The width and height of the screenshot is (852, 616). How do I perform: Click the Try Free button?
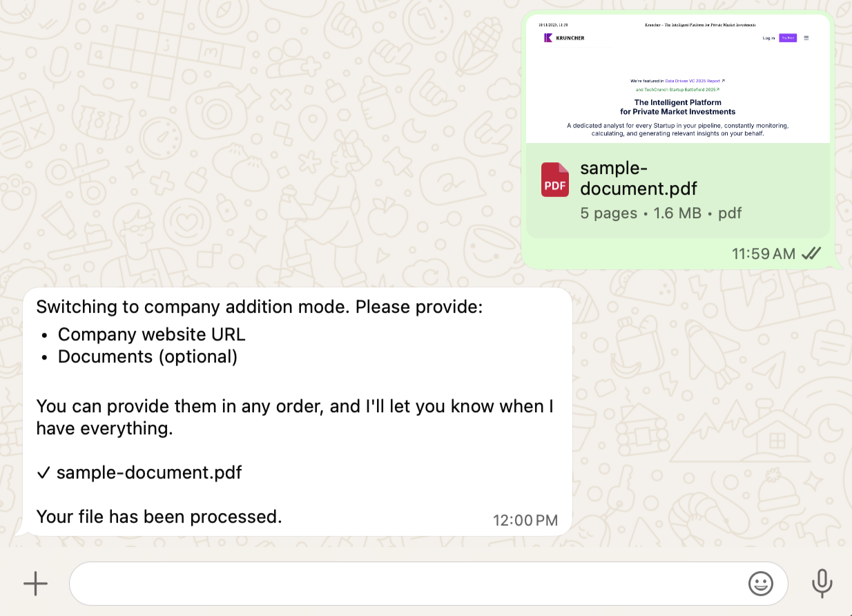(788, 38)
